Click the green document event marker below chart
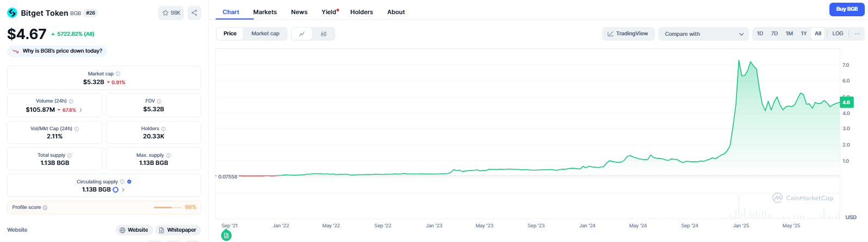Viewport: 868px width, 242px height. (x=227, y=235)
